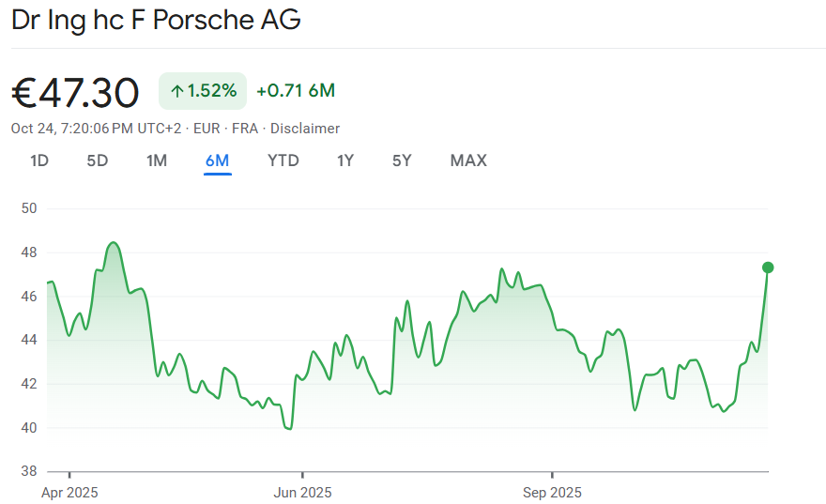Click the Dr Ing hc F Porsche AG title
This screenshot has width=826, height=504.
point(156,21)
